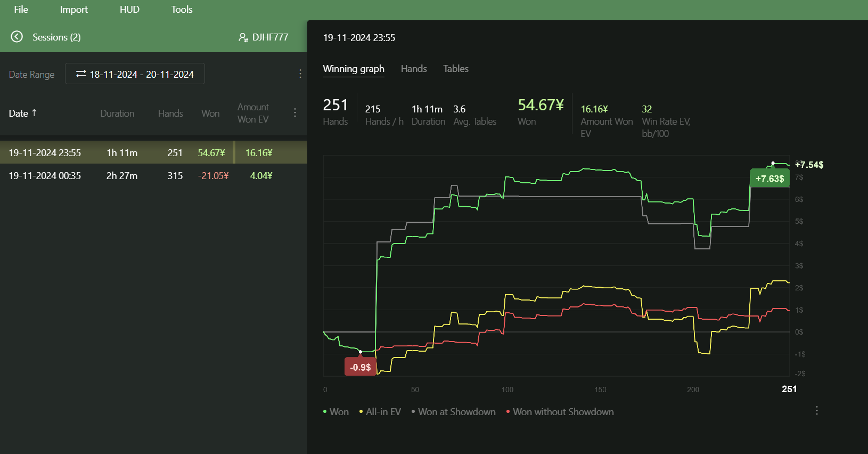Sort sessions by Duration column

[x=117, y=113]
